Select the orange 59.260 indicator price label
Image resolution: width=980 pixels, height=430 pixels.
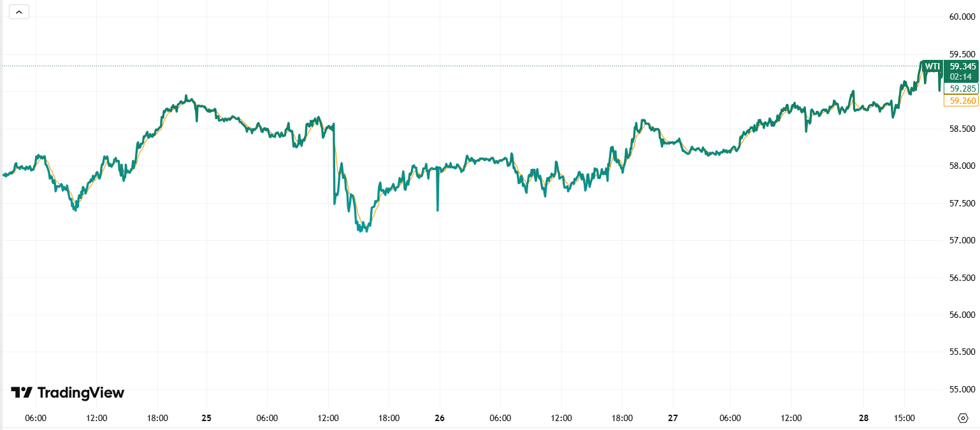click(x=961, y=101)
